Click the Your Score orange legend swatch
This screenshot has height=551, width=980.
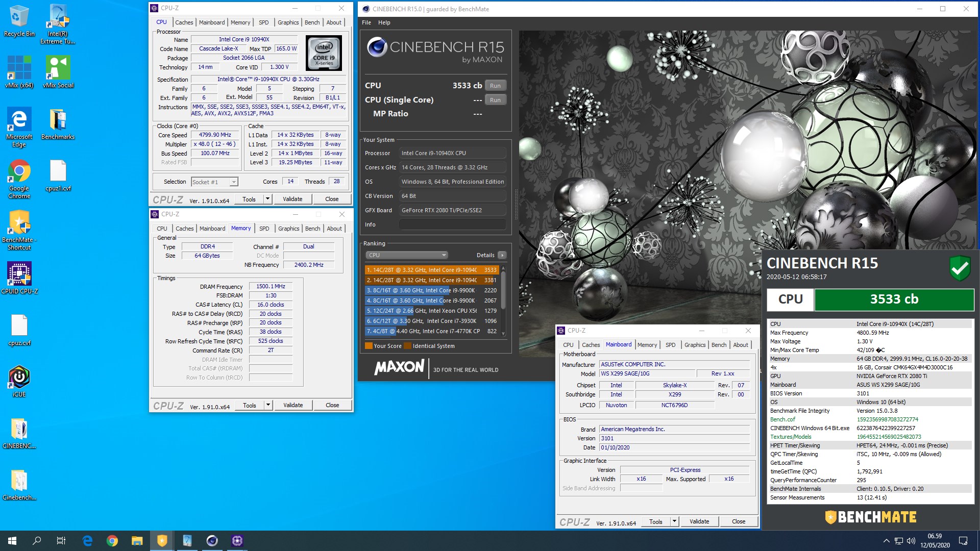[x=369, y=346]
